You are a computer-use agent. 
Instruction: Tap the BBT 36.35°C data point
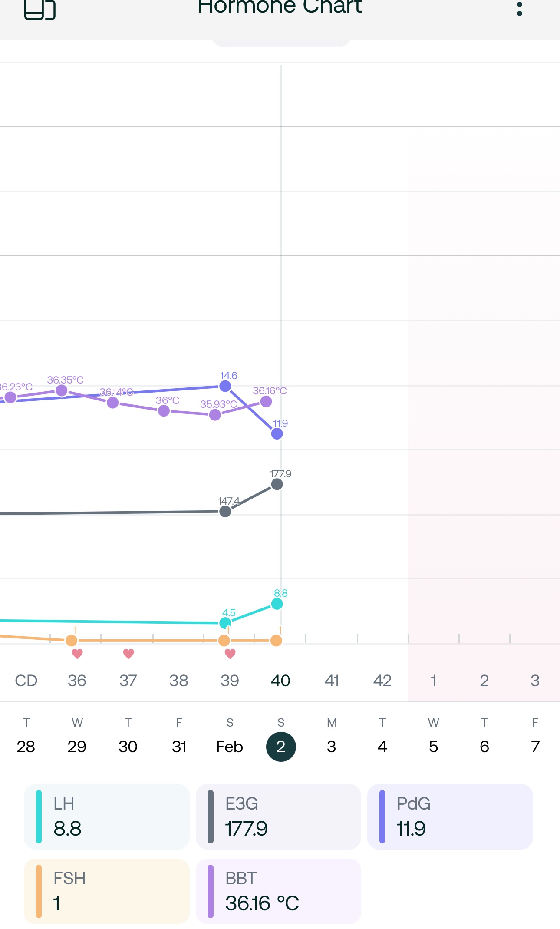click(x=62, y=390)
